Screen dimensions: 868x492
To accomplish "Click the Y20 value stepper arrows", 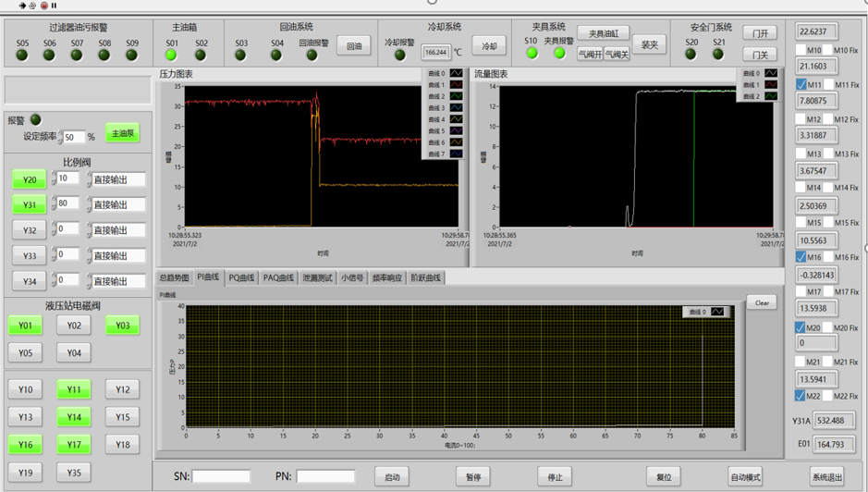I will (x=55, y=178).
